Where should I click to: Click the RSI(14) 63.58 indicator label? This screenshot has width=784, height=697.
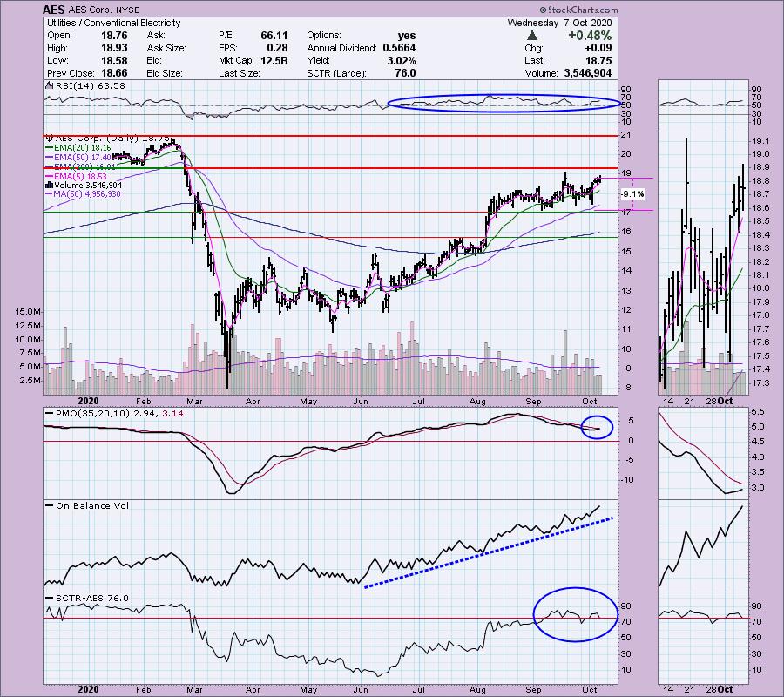[x=90, y=85]
